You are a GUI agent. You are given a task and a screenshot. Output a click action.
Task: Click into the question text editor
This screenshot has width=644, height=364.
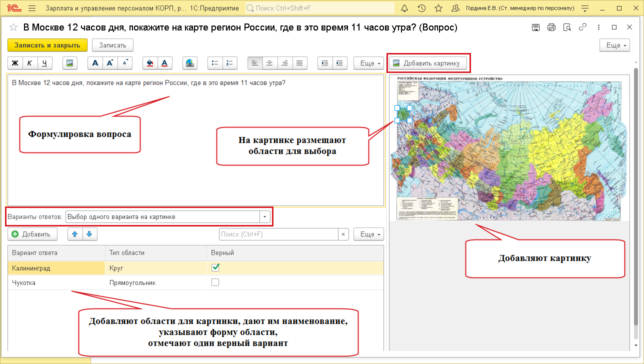coord(195,140)
